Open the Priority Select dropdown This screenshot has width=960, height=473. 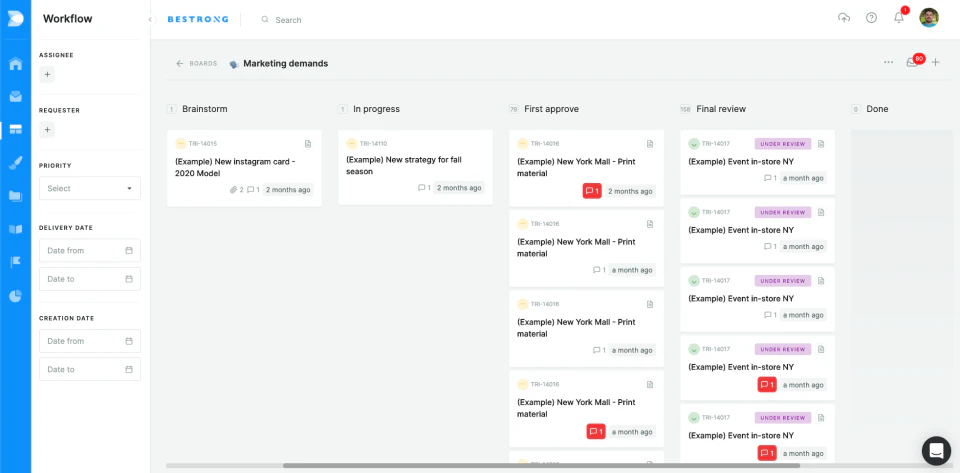[90, 188]
